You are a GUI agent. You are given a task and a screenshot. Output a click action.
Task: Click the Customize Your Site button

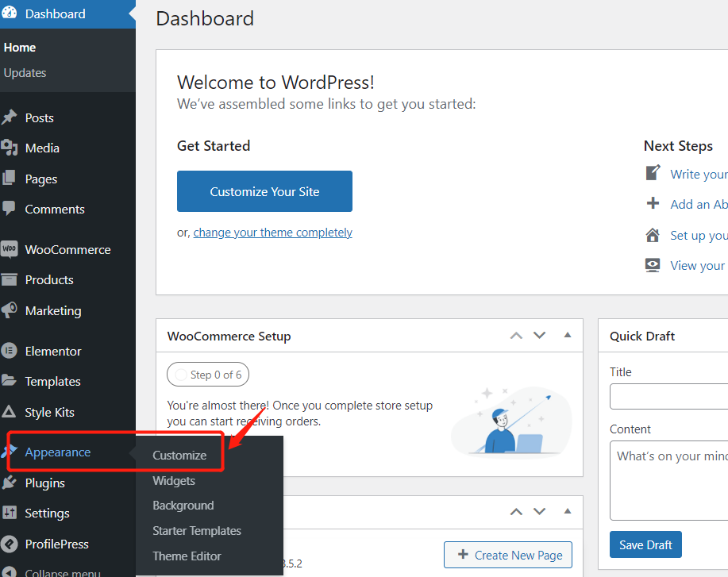click(x=264, y=191)
